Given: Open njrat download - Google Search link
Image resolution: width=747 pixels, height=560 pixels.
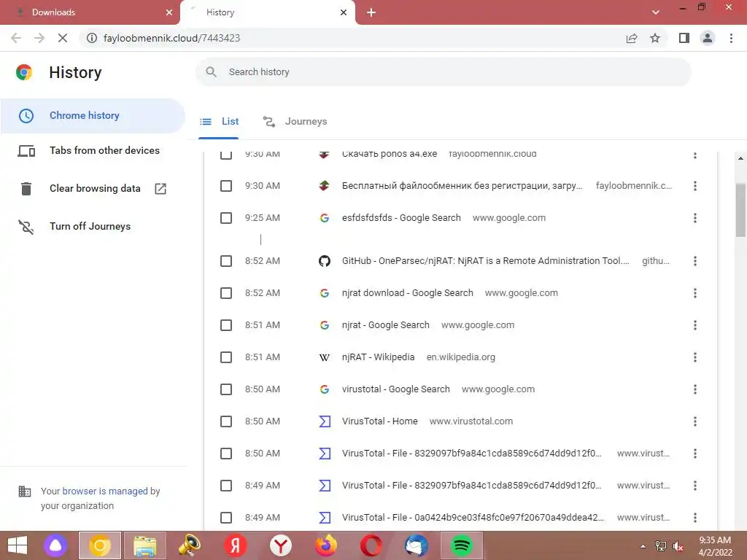Looking at the screenshot, I should pos(408,293).
